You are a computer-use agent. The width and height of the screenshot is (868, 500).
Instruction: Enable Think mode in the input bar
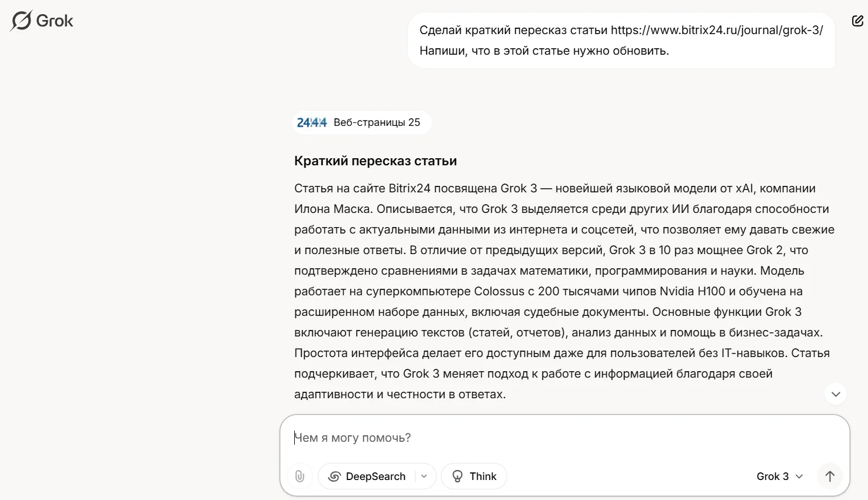(474, 476)
